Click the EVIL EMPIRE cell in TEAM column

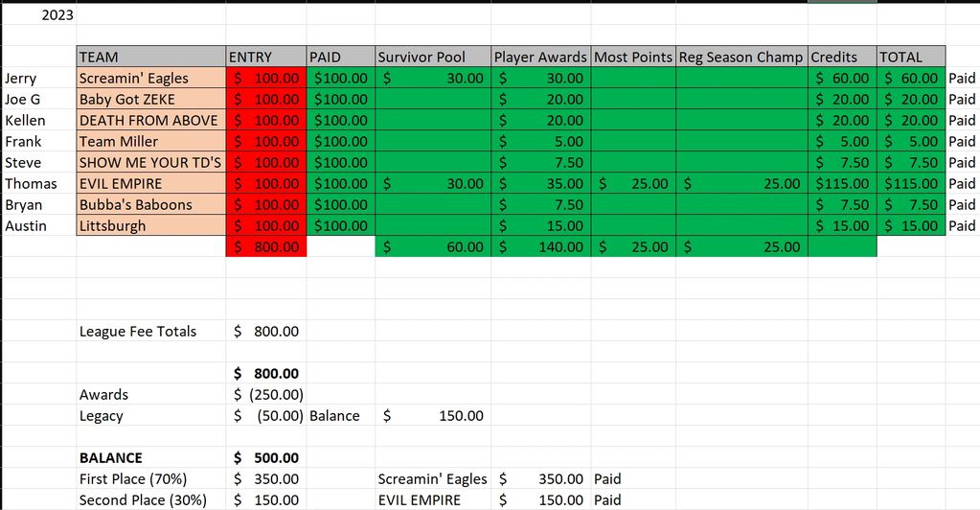point(151,184)
